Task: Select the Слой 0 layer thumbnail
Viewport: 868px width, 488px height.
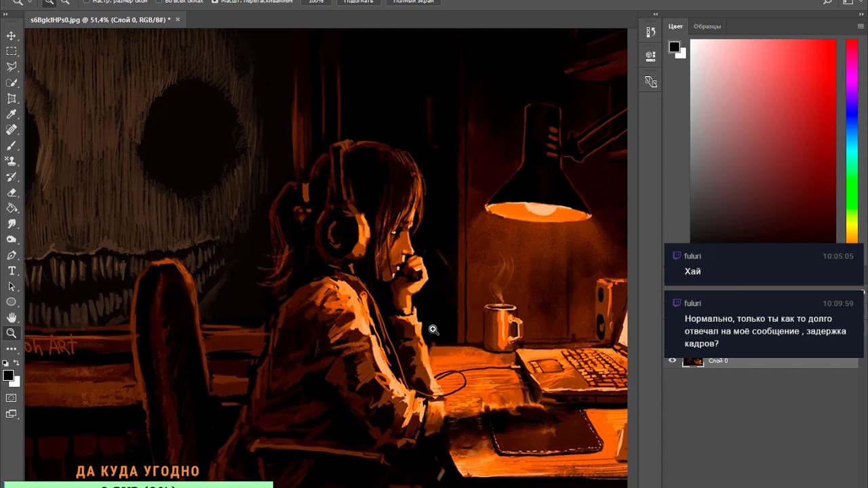Action: click(693, 361)
